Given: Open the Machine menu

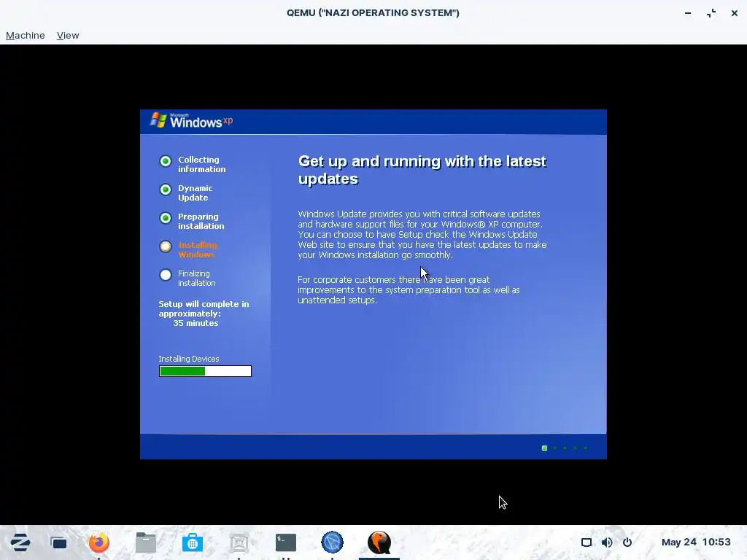Looking at the screenshot, I should coord(26,35).
